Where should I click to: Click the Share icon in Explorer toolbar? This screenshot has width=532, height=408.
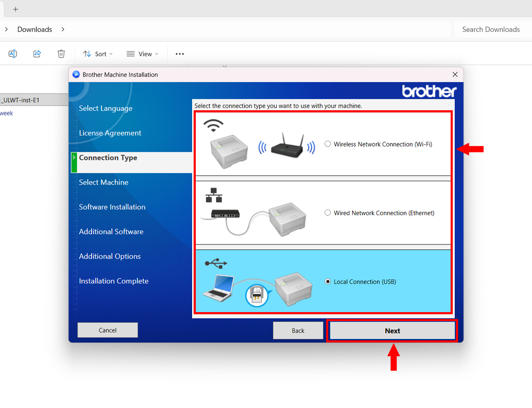(37, 54)
